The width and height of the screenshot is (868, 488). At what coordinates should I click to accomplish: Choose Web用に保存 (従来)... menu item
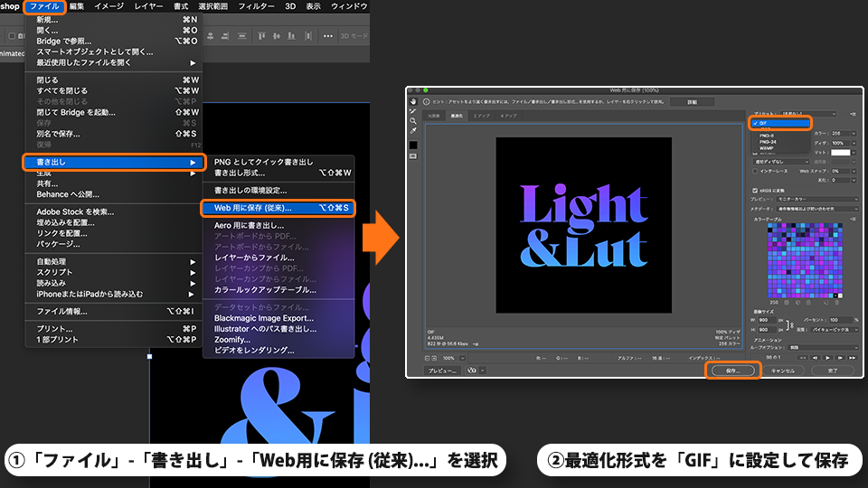click(278, 208)
